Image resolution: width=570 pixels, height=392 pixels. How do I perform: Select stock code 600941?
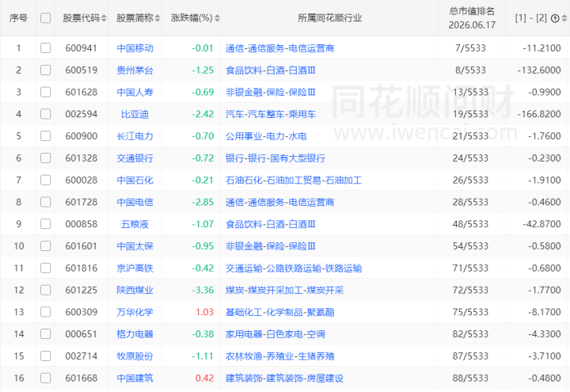(81, 48)
